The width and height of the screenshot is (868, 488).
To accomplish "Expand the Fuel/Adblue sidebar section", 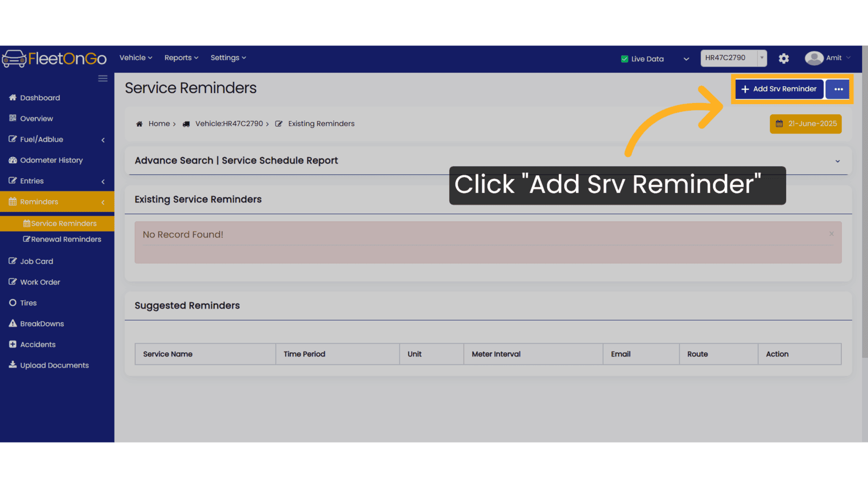I will pos(57,139).
